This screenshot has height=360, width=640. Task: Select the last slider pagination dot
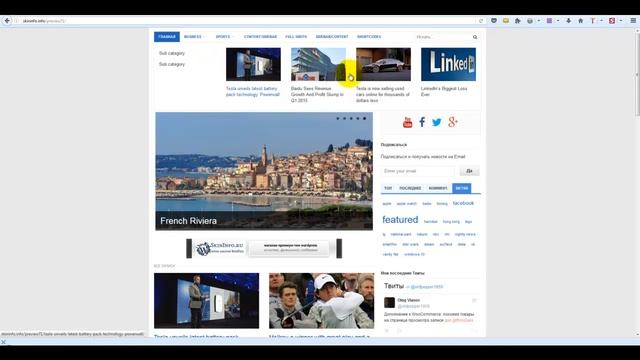coord(364,118)
